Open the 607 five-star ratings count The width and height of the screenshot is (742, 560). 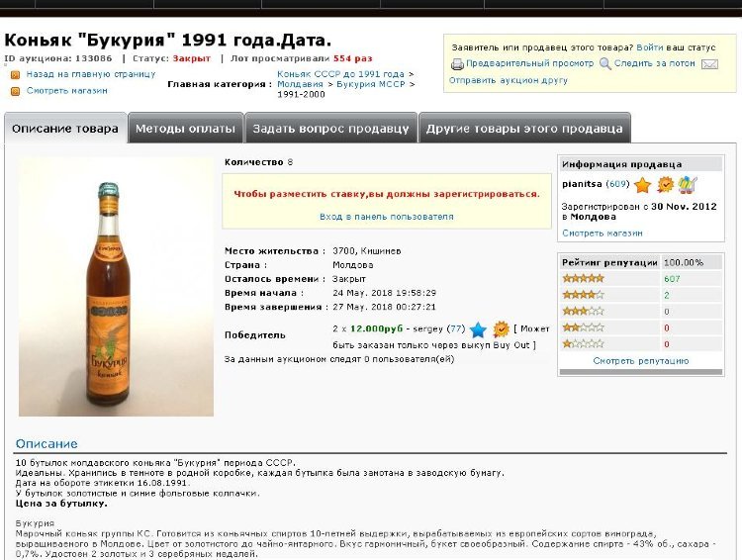pos(672,279)
